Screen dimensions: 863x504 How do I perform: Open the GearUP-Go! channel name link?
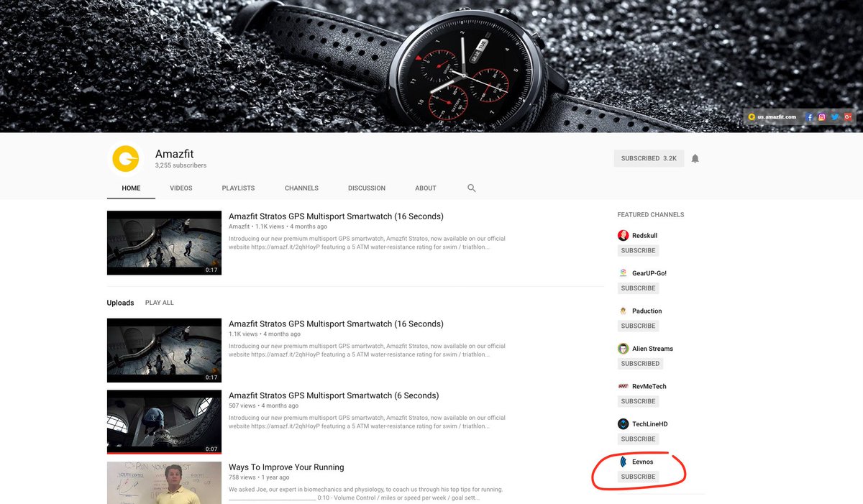coord(649,273)
